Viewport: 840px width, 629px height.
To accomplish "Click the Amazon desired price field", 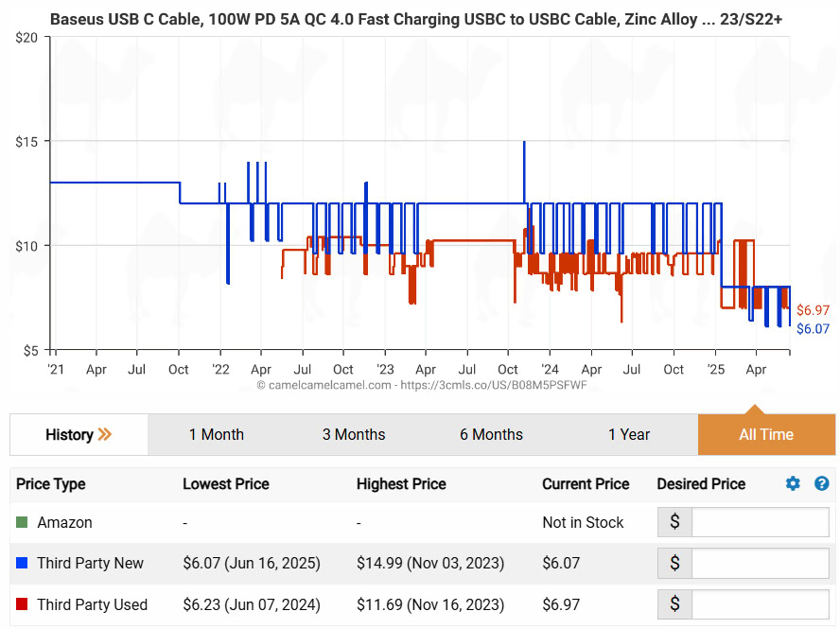I will point(760,523).
